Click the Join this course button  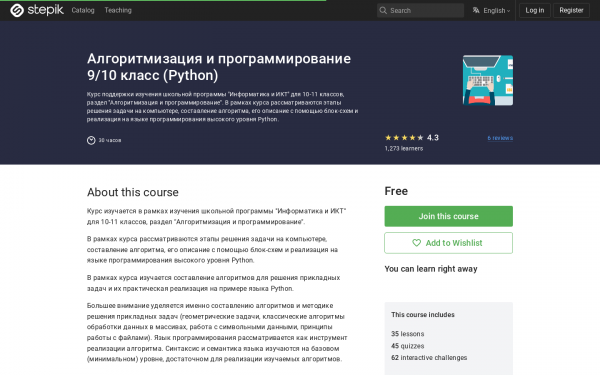[x=448, y=216]
